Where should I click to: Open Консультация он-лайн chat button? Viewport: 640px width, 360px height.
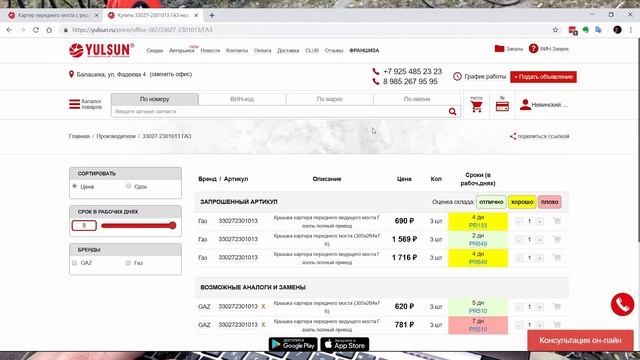pos(580,340)
